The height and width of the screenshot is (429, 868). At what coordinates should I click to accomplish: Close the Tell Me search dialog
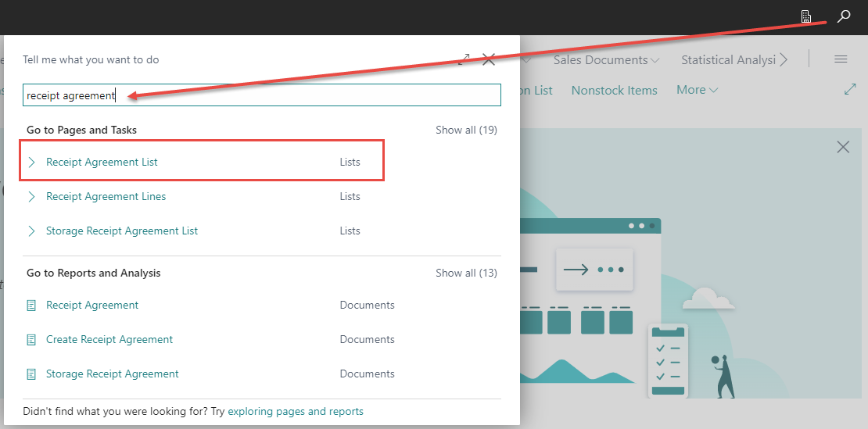click(x=489, y=59)
